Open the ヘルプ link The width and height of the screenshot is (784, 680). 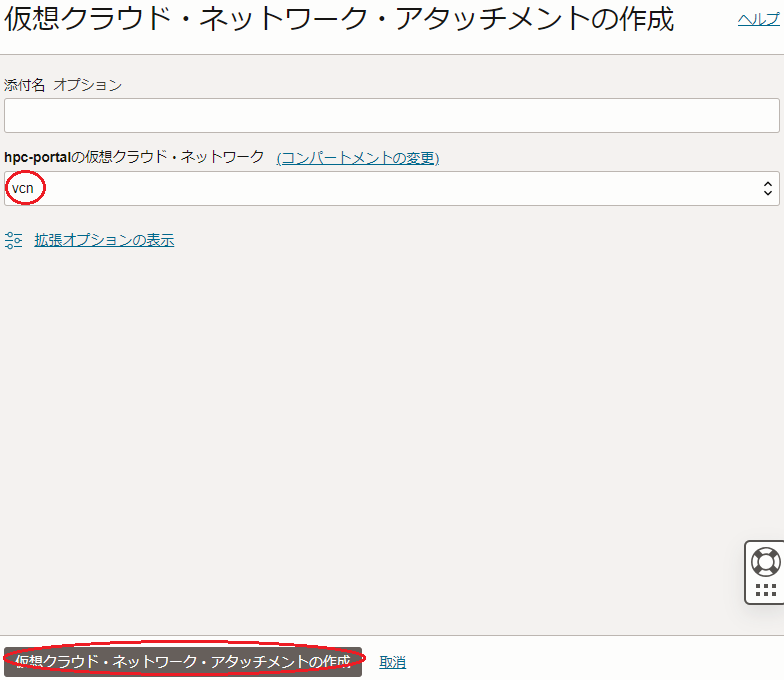pos(758,19)
